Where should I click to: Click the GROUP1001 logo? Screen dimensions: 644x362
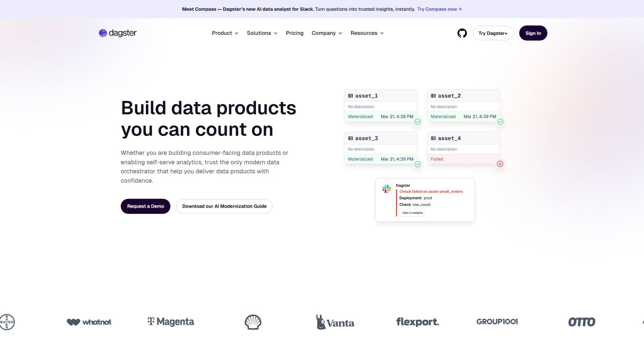(x=497, y=322)
